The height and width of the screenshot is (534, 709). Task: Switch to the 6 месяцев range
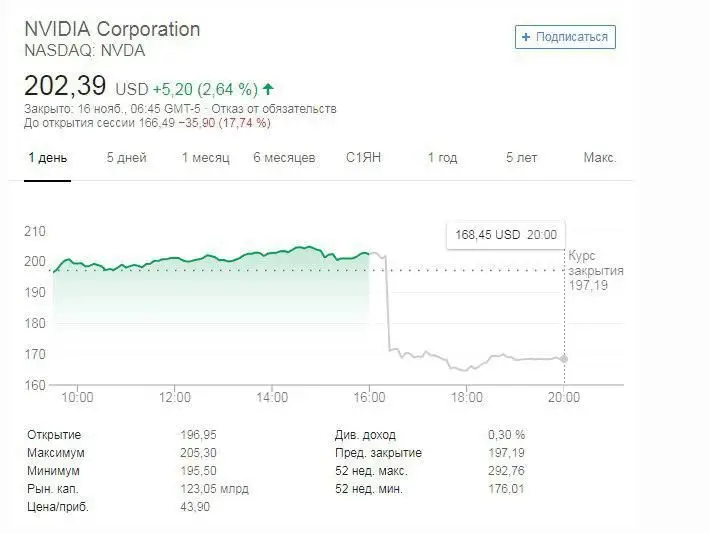[284, 158]
